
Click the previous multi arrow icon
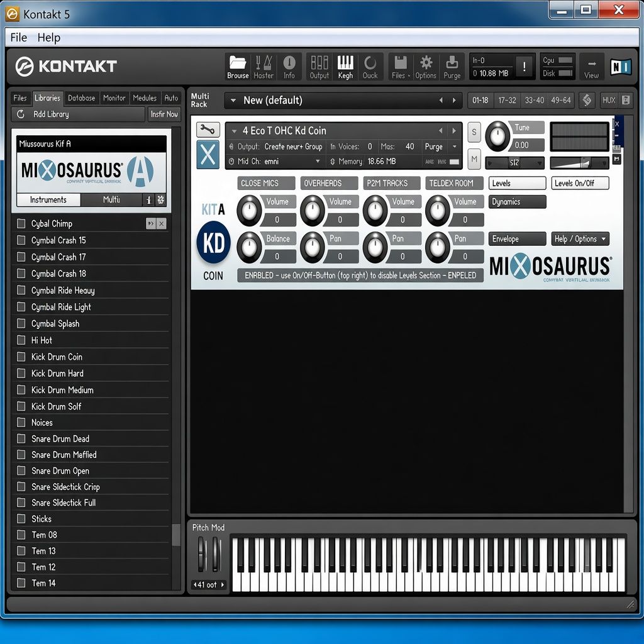tap(441, 100)
